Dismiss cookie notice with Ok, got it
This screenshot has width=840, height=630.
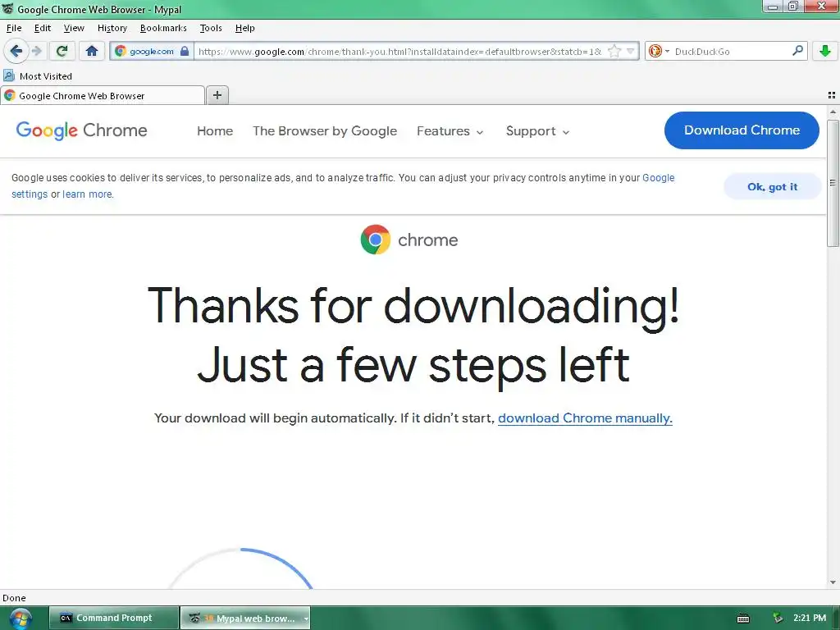tap(772, 186)
